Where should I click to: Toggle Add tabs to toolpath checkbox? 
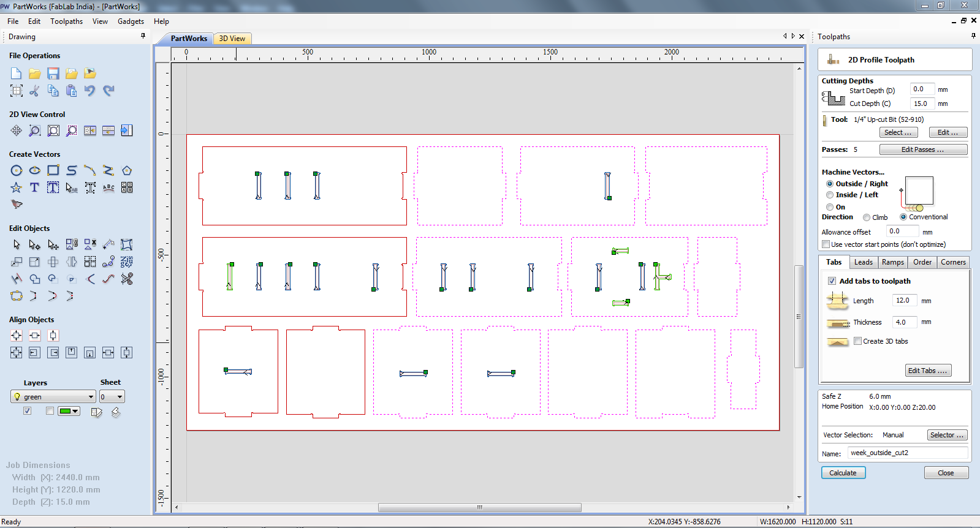pyautogui.click(x=832, y=281)
